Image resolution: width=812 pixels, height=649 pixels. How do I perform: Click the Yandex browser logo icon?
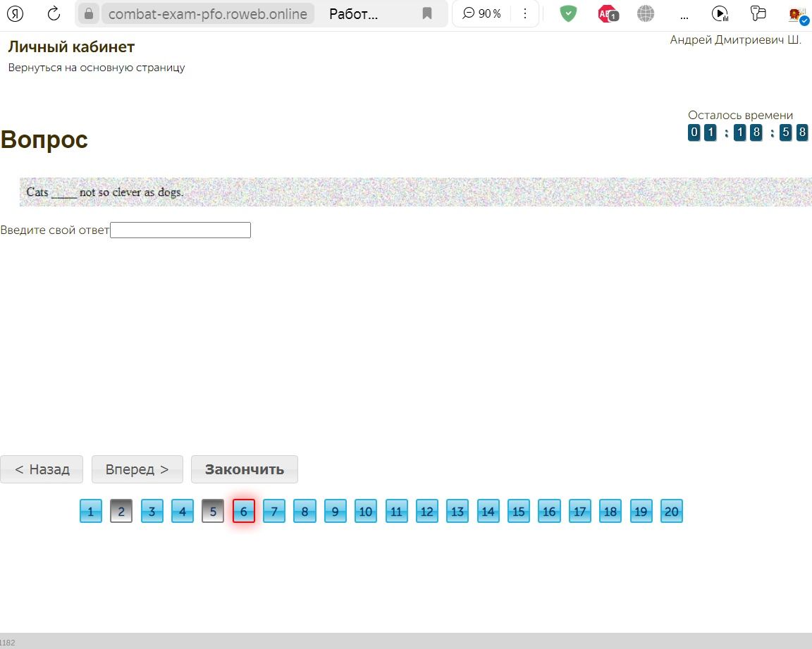tap(15, 13)
